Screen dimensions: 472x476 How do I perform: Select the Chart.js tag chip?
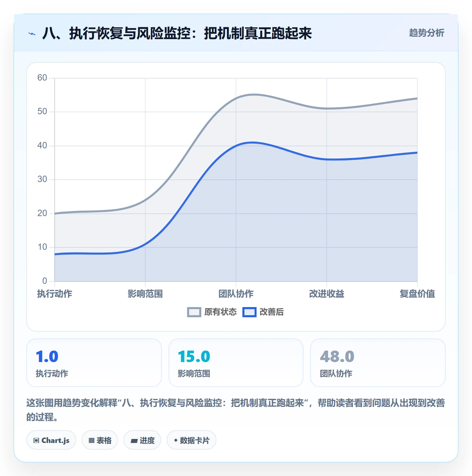coord(51,440)
